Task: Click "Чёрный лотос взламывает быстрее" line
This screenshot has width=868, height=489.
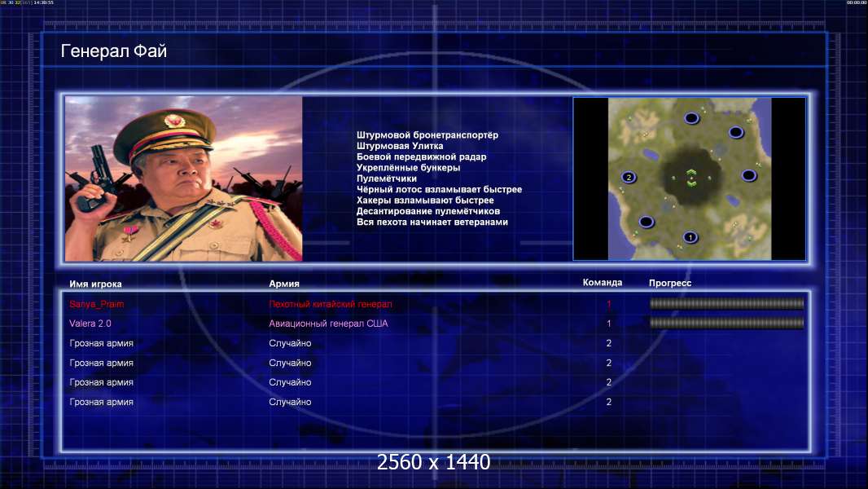Action: [439, 189]
